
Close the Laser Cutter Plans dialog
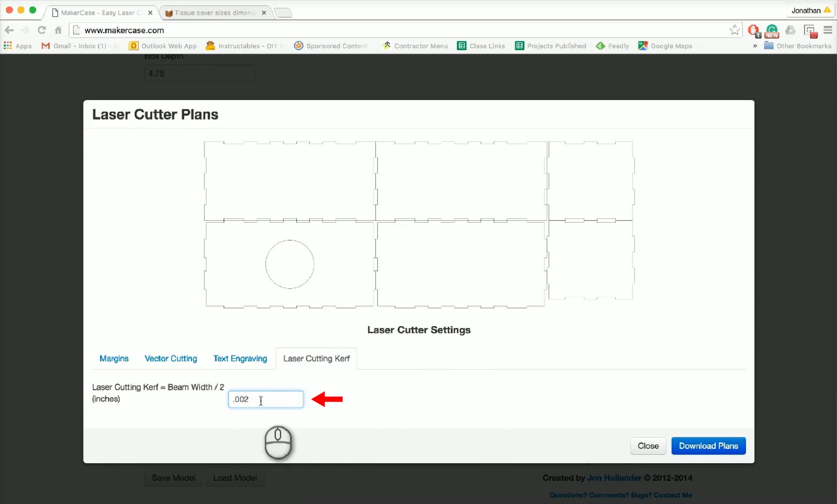point(648,446)
